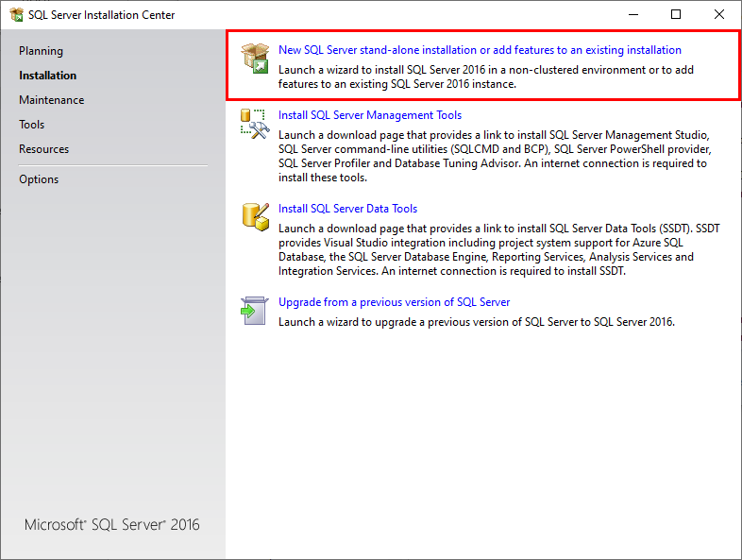Go to the Maintenance section
The image size is (742, 560).
click(51, 100)
